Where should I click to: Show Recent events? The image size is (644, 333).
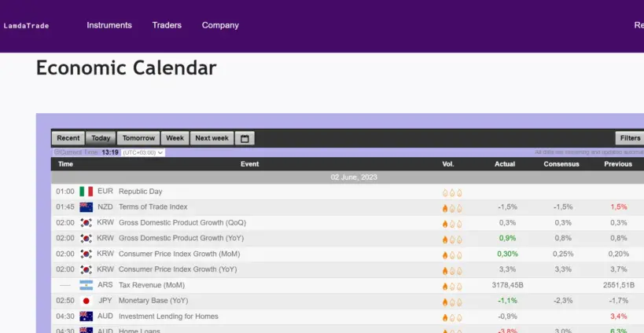pos(68,138)
